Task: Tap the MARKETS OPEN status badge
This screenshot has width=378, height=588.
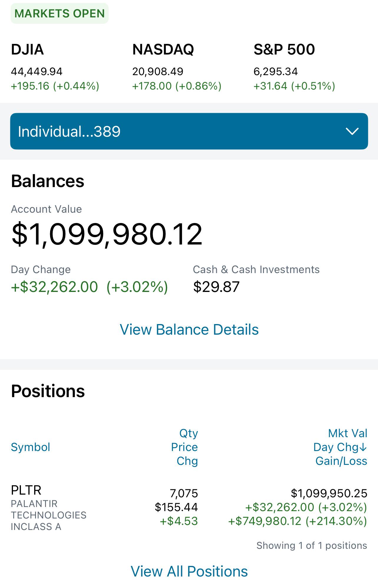Action: pos(60,14)
